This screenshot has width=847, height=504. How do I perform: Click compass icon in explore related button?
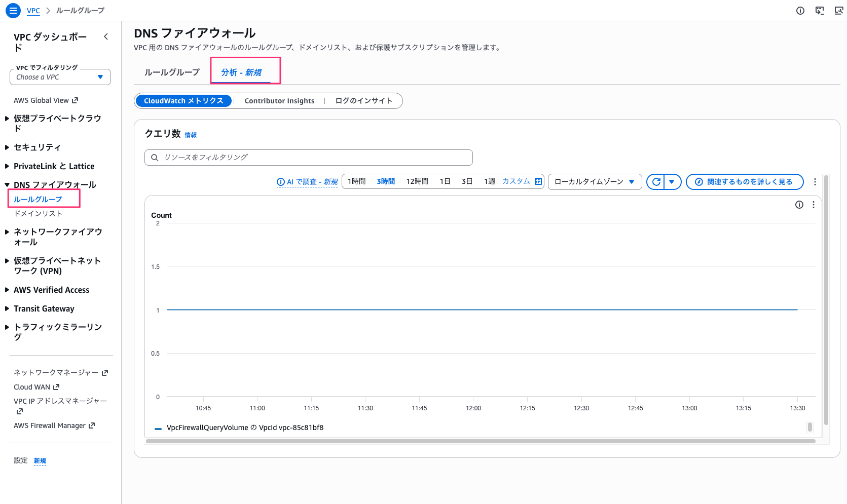pos(699,182)
